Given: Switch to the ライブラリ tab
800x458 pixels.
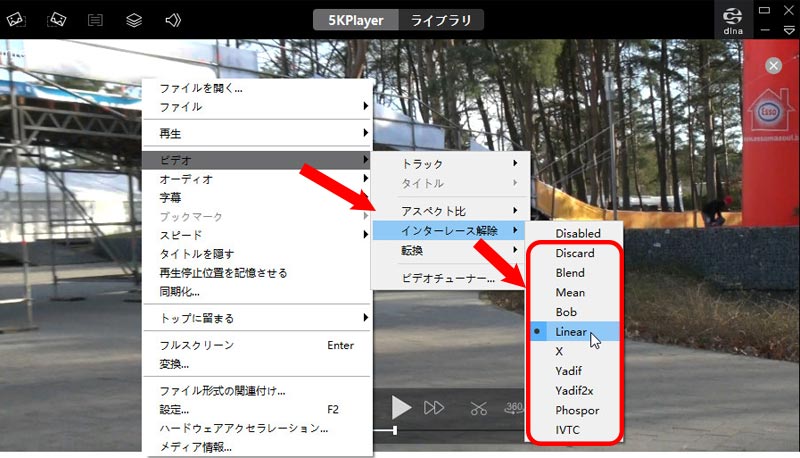Looking at the screenshot, I should [x=441, y=20].
